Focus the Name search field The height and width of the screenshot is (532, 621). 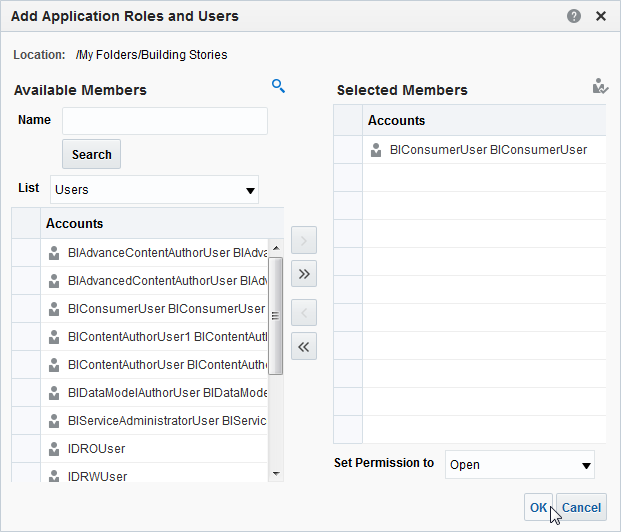[165, 121]
